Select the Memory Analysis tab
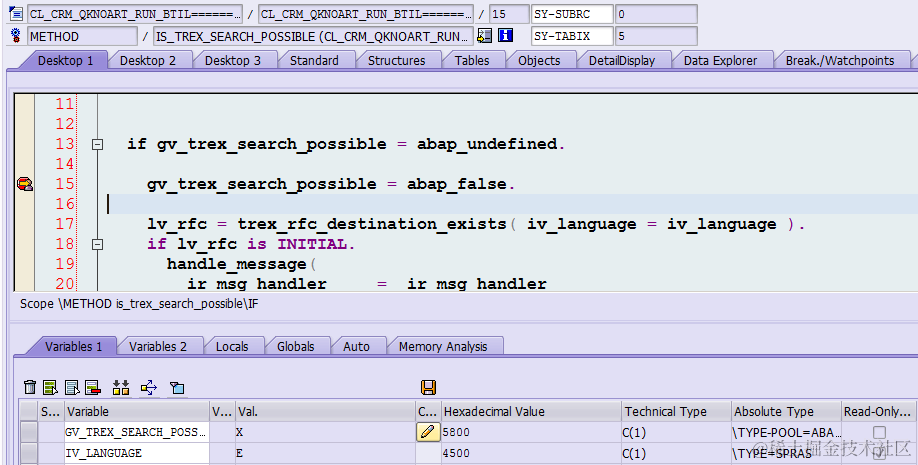The height and width of the screenshot is (465, 918). (443, 346)
